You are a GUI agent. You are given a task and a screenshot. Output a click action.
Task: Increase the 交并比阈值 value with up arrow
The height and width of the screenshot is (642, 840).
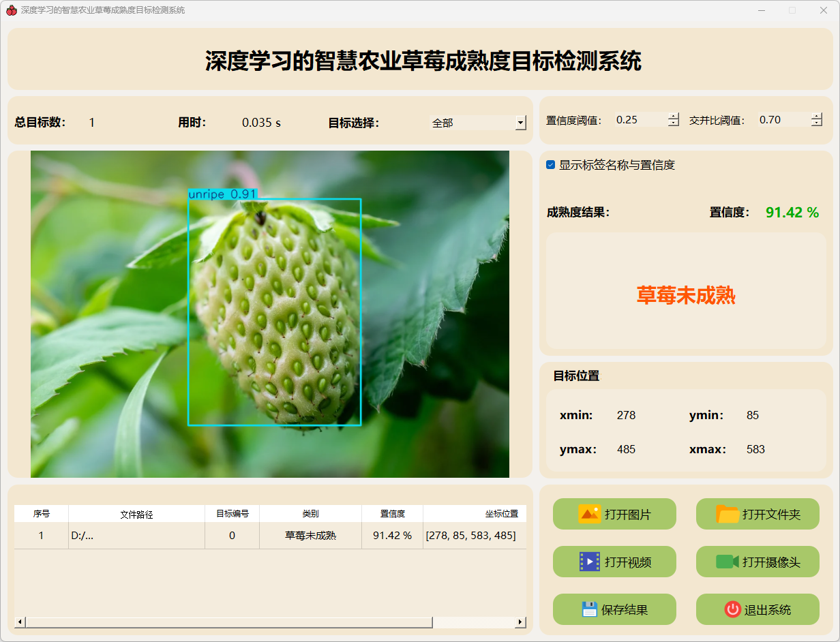pyautogui.click(x=817, y=116)
